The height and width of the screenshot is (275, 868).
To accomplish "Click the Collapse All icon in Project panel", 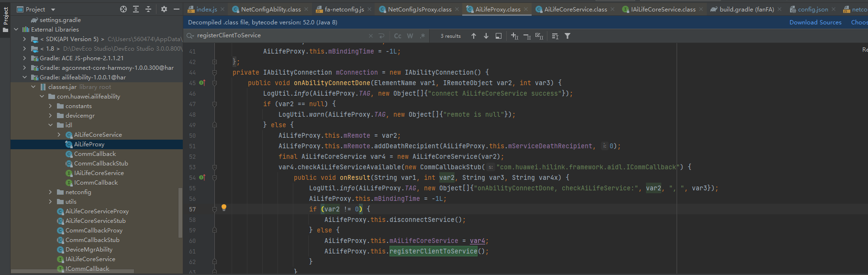I will (148, 9).
